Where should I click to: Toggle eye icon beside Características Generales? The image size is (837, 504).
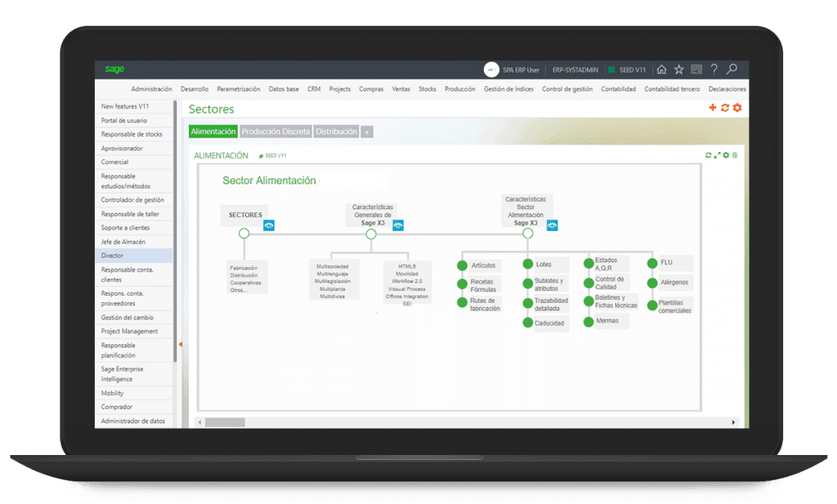coord(398,225)
